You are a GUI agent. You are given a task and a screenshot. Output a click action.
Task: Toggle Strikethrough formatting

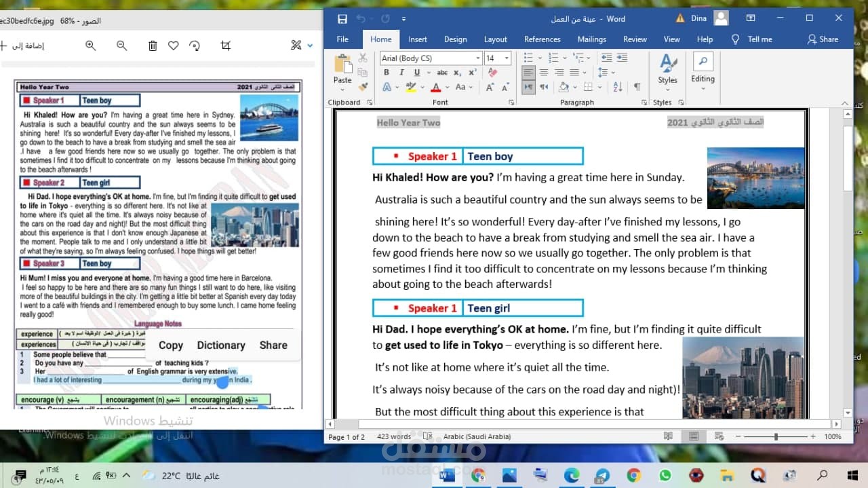click(442, 73)
